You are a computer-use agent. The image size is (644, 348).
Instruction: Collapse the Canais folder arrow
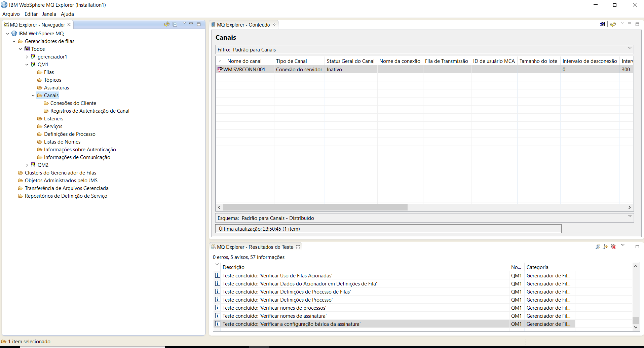(x=33, y=95)
